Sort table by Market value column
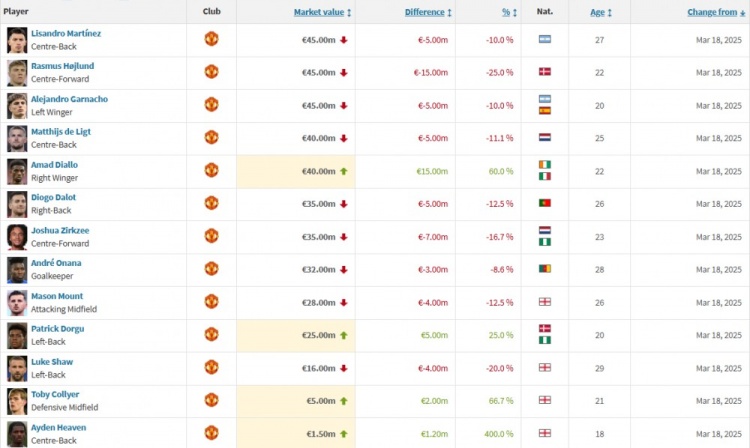Viewport: 750px width, 448px height. tap(319, 12)
